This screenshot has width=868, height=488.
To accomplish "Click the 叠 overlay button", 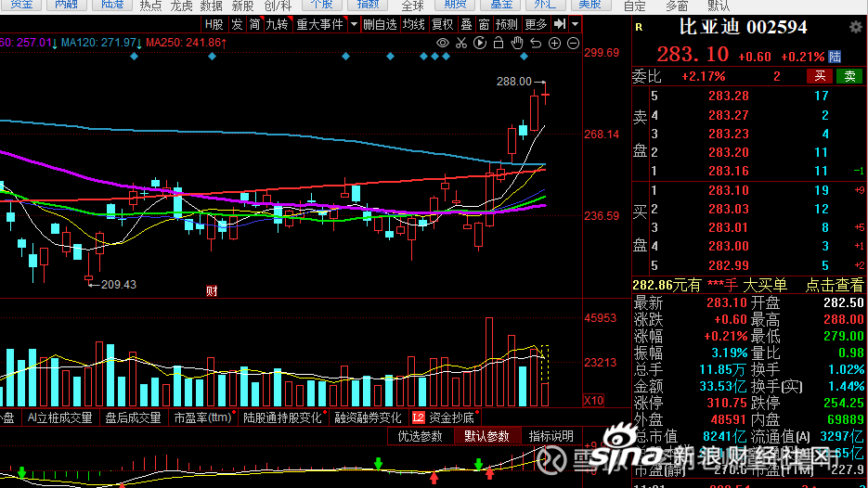I will pos(467,24).
